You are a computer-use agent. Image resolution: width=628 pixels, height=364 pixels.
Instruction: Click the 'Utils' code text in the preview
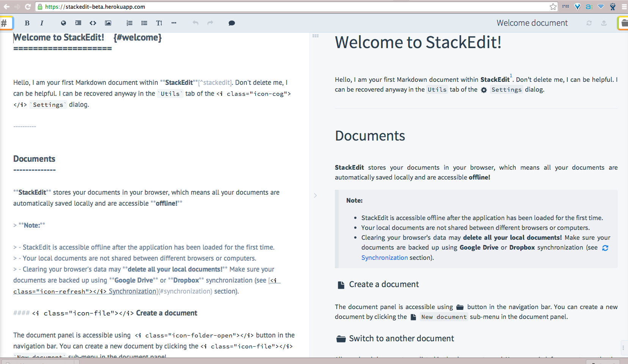coord(437,90)
